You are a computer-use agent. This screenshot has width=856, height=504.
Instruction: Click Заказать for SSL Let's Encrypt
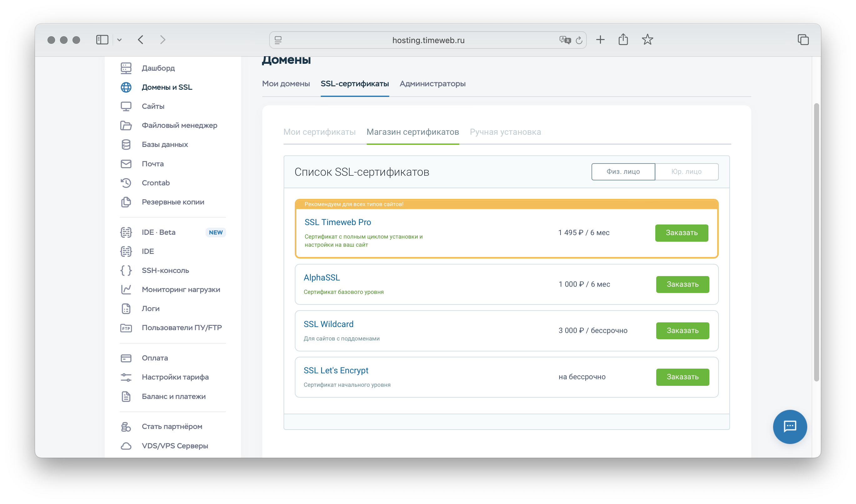pos(682,377)
